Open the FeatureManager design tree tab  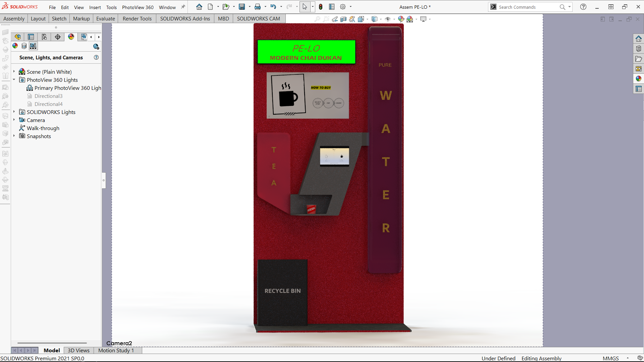pos(17,37)
